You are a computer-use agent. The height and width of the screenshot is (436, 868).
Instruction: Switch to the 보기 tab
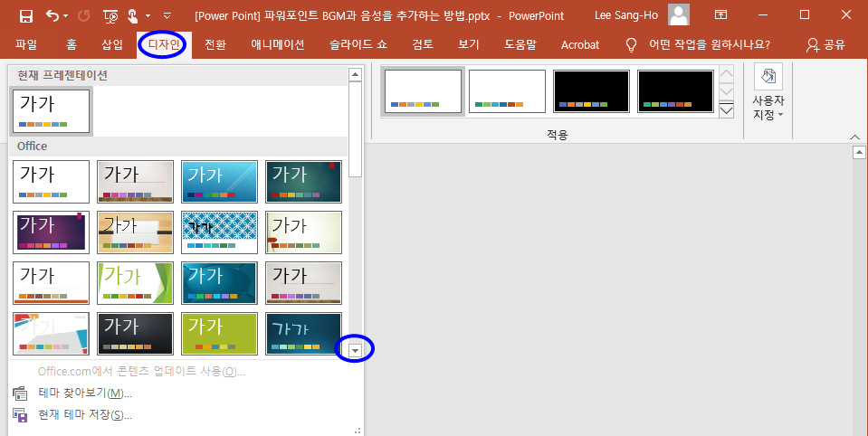click(468, 45)
